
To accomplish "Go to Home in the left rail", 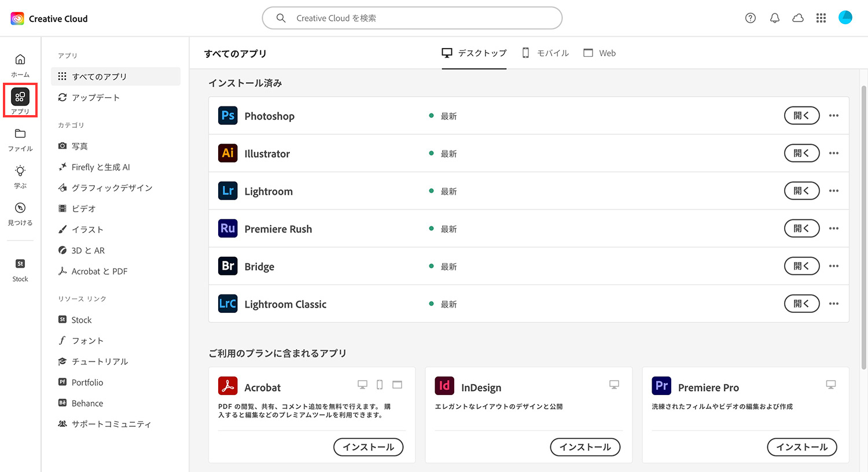I will (x=20, y=65).
